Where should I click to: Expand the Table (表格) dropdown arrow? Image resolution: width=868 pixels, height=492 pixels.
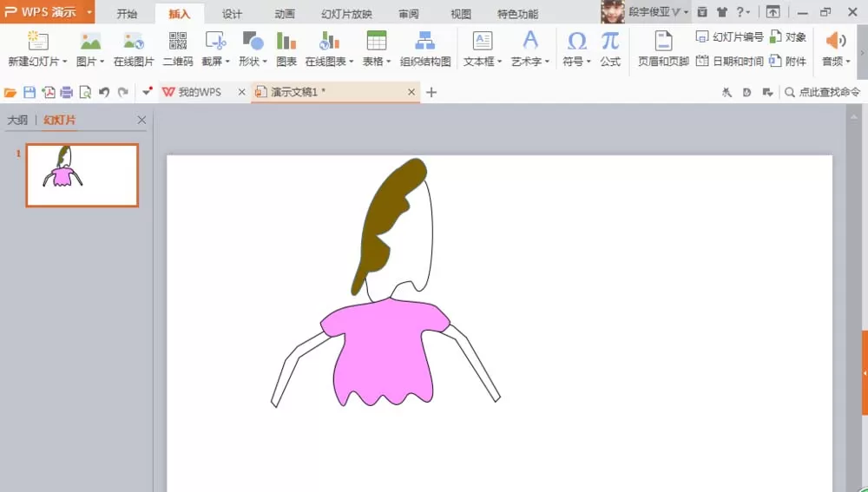[x=388, y=62]
